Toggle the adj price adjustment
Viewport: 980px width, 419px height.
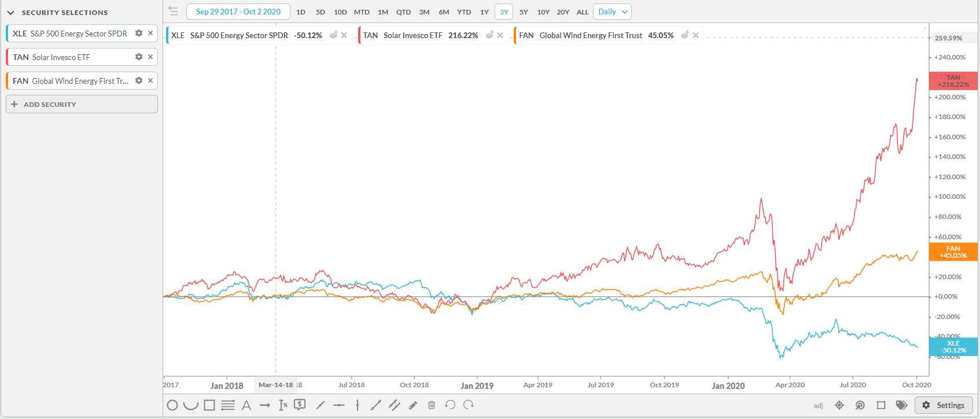[x=818, y=406]
